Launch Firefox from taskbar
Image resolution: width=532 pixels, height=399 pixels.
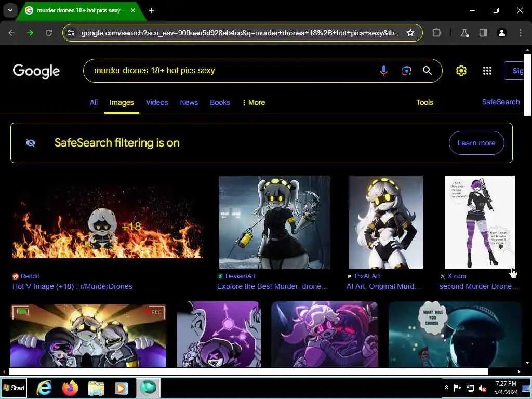(x=70, y=388)
